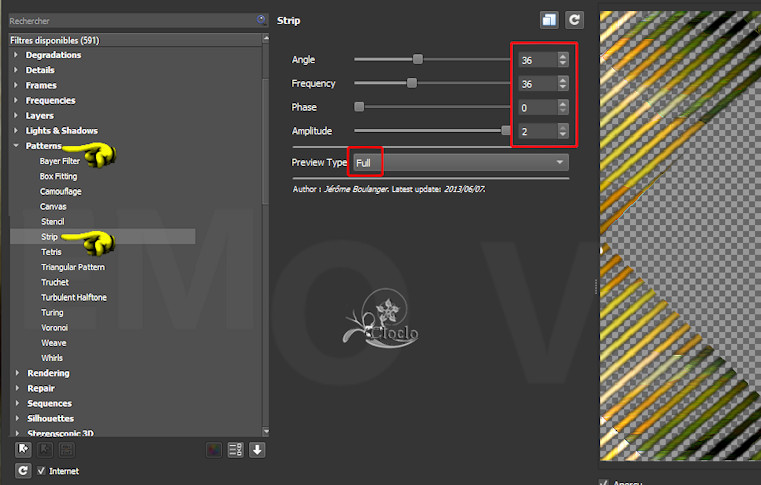Click the search magnifier icon in Rechercher field
Screen dimensions: 761x485
tap(261, 19)
